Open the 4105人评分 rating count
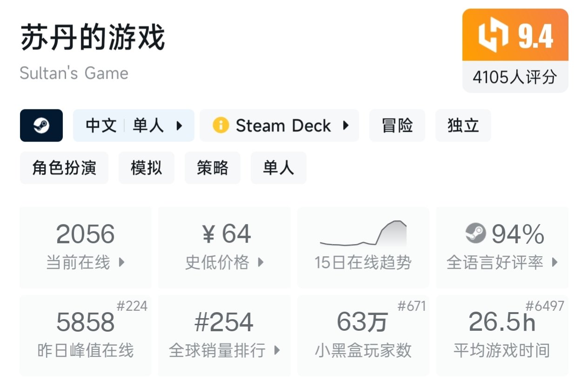Viewport: 588px width, 389px height. (x=515, y=77)
